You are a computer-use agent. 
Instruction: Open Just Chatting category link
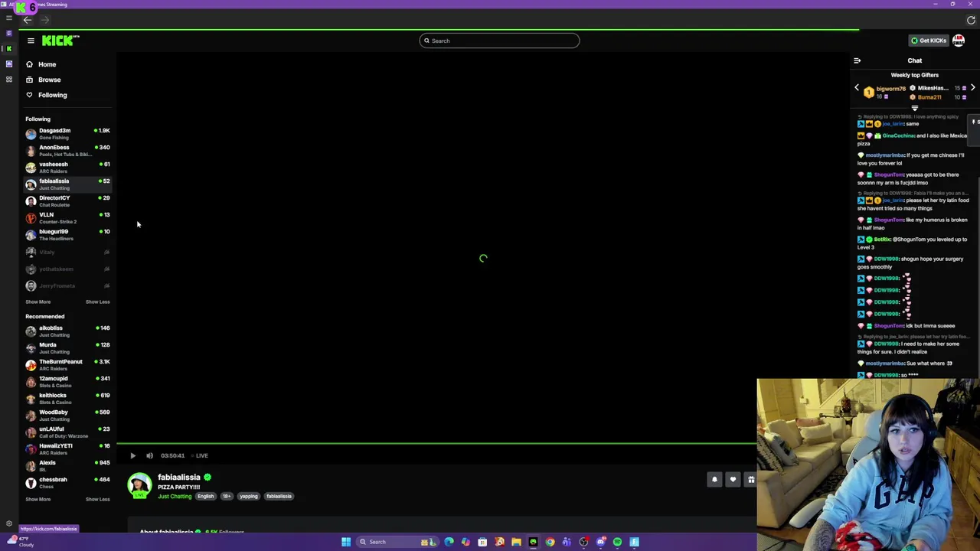(175, 496)
